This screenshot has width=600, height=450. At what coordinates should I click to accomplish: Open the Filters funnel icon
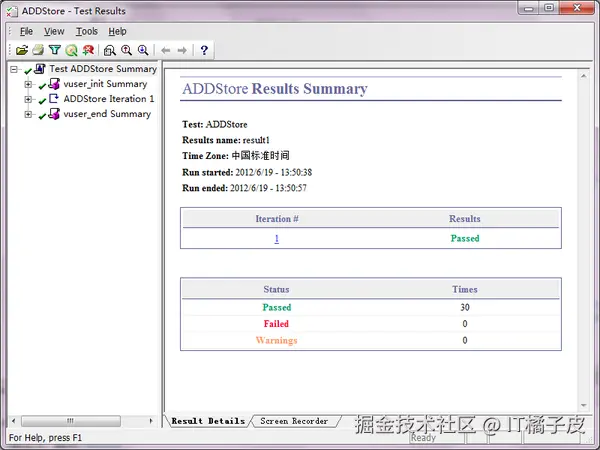(55, 50)
